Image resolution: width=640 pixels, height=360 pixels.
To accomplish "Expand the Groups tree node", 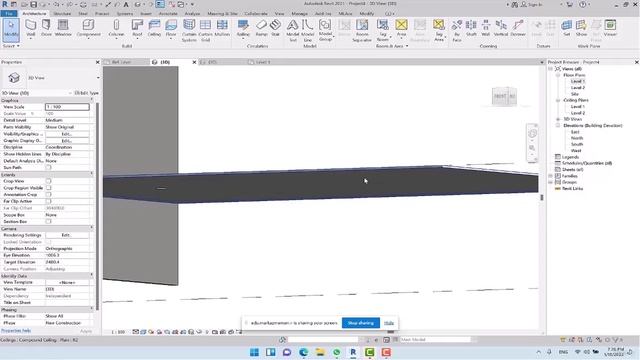I will coord(551,182).
